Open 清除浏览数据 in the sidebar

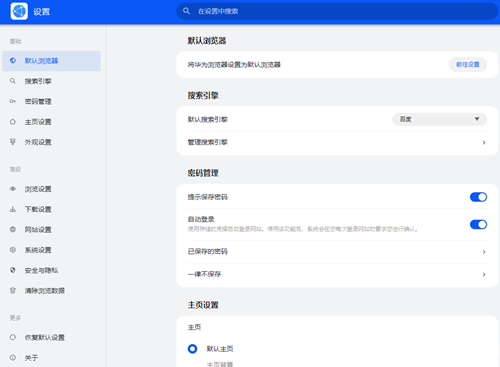pos(51,291)
